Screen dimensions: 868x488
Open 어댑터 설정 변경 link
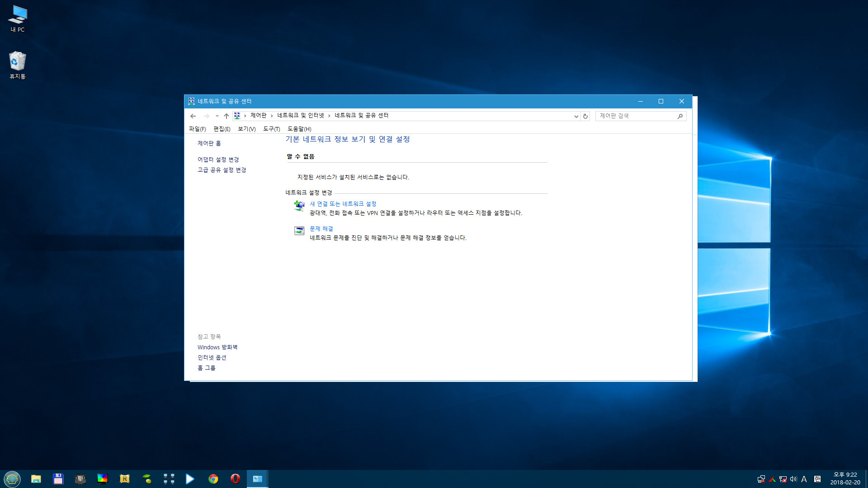(x=218, y=160)
